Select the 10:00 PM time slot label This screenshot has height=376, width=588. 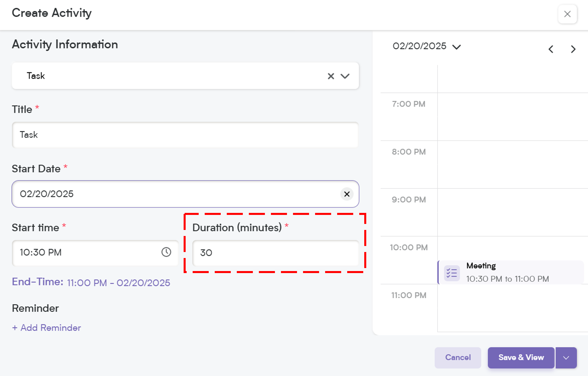coord(409,247)
